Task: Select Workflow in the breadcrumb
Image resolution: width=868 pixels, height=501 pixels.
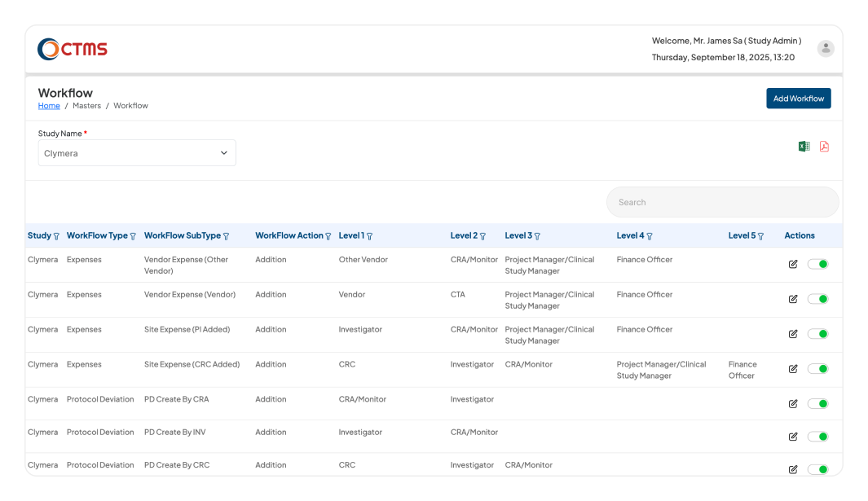Action: click(x=130, y=105)
